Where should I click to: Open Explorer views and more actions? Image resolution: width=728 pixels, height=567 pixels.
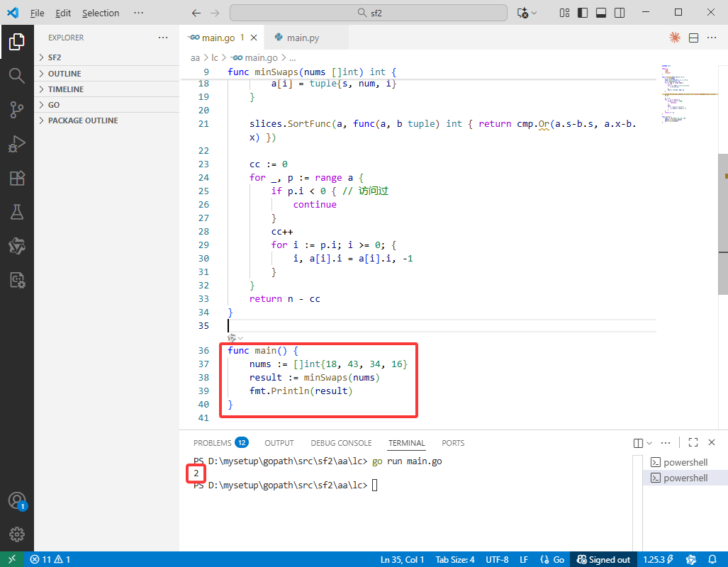tap(163, 38)
